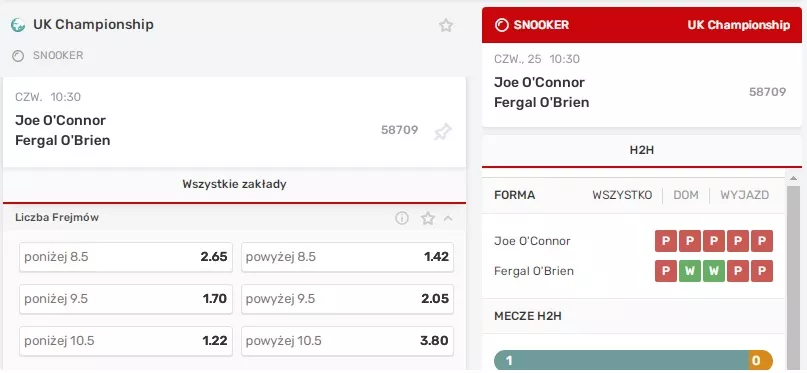The width and height of the screenshot is (807, 373).
Task: Open Liczba Frejmów info icon
Action: tap(402, 218)
